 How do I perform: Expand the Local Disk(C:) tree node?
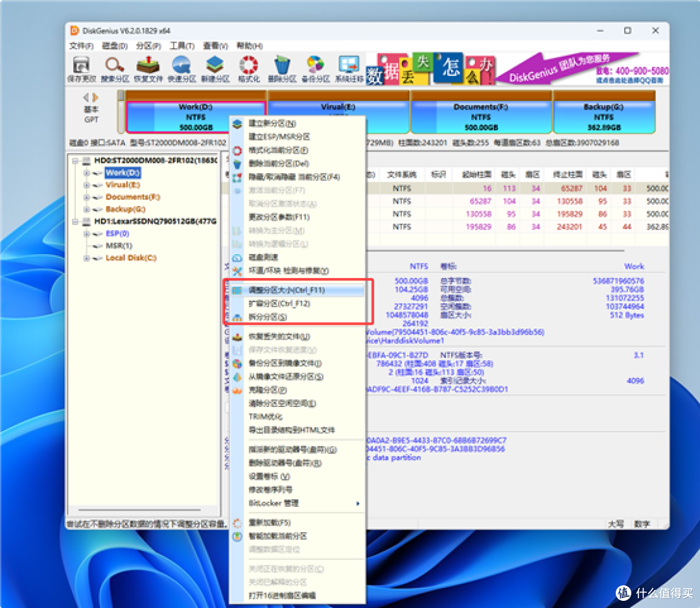pyautogui.click(x=86, y=258)
